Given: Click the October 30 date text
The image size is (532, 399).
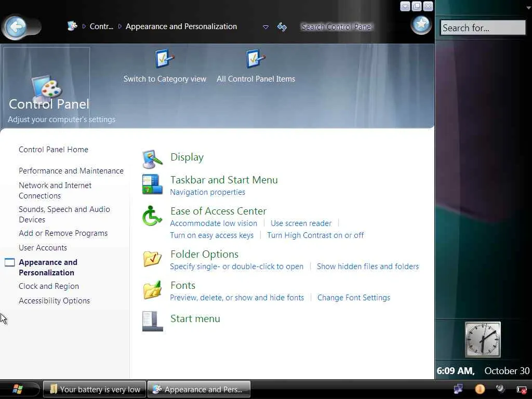Looking at the screenshot, I should [x=507, y=371].
